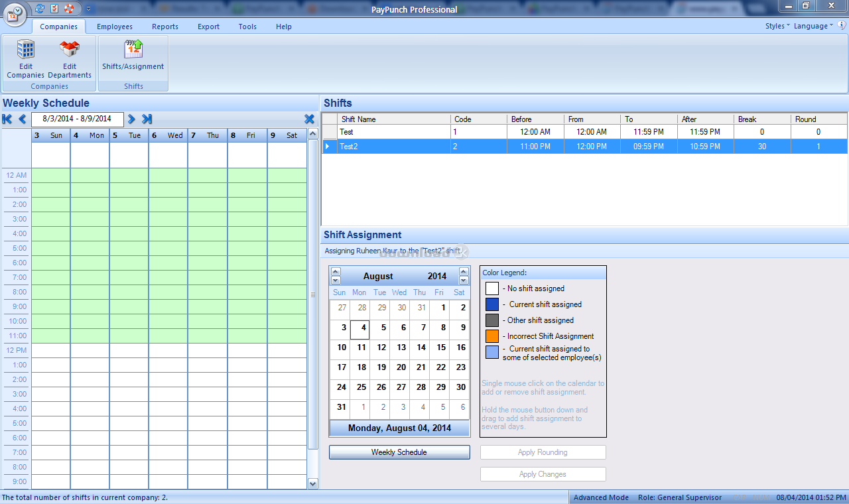Open the Styles dropdown
Screen dimensions: 849x504
pyautogui.click(x=777, y=27)
